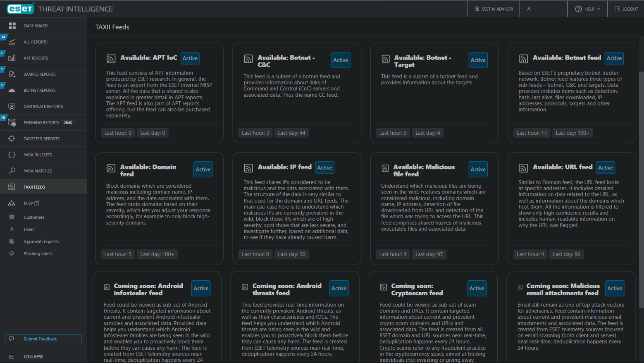This screenshot has height=363, width=644.
Task: Click the external link icon next to MISP
Action: 37,203
